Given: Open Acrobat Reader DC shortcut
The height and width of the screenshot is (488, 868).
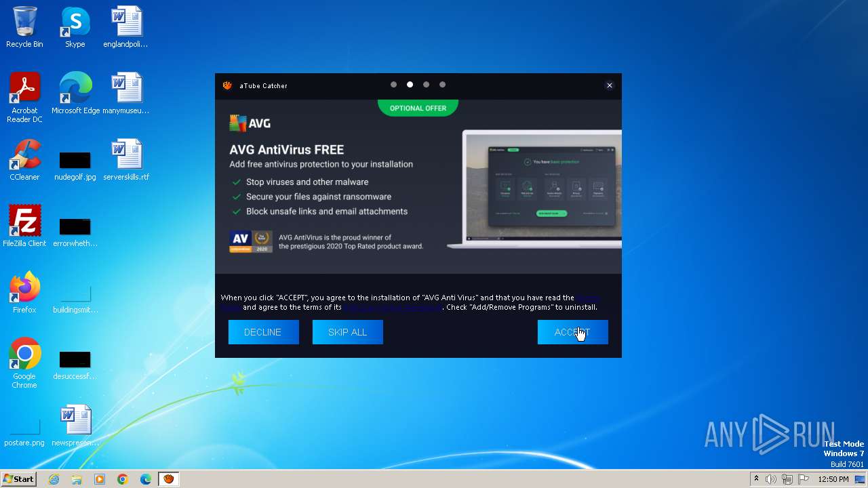Looking at the screenshot, I should pyautogui.click(x=24, y=98).
